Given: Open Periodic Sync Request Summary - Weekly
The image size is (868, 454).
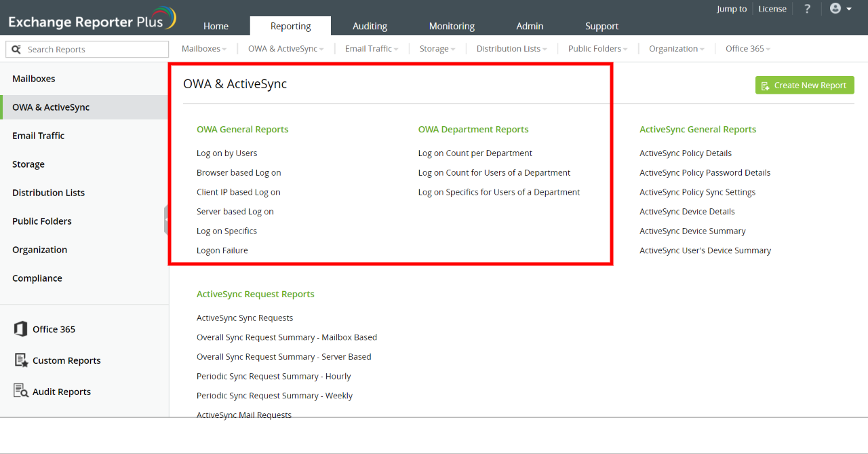Looking at the screenshot, I should pos(275,396).
